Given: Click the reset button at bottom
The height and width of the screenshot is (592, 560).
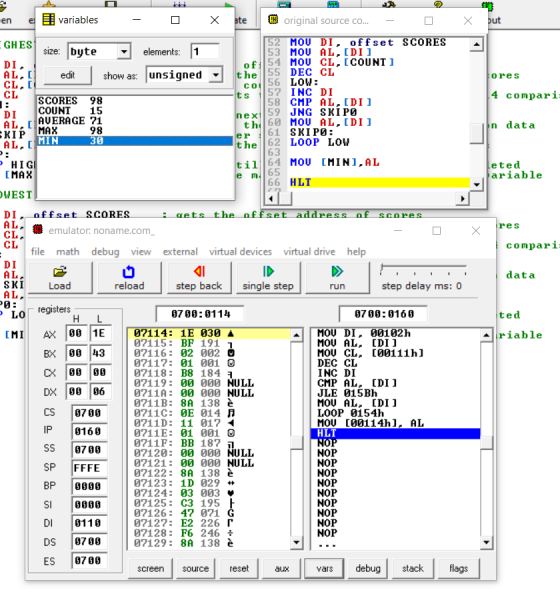Looking at the screenshot, I should (x=239, y=568).
